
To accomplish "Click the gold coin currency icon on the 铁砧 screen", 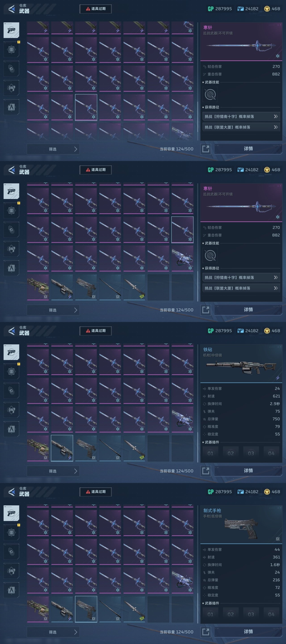I will pos(267,331).
